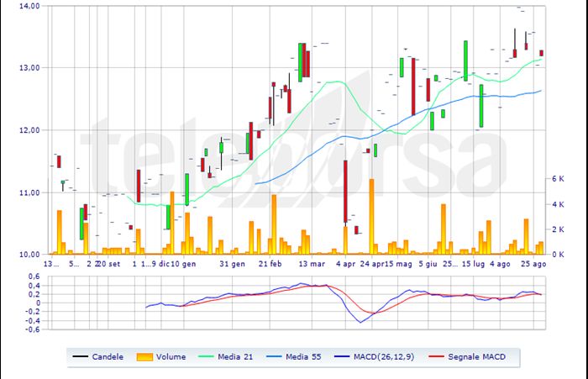Click the 31 gen date label
Image resolution: width=588 pixels, height=379 pixels.
pyautogui.click(x=232, y=264)
